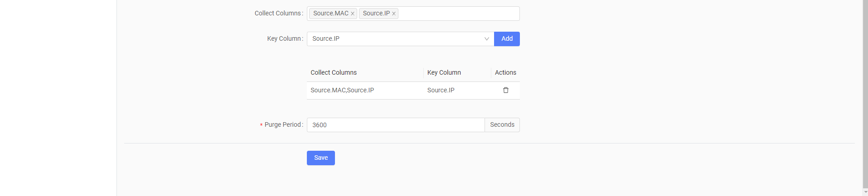Open the Key Column selector showing Source.IP
Screen dimensions: 868x196
(x=400, y=39)
